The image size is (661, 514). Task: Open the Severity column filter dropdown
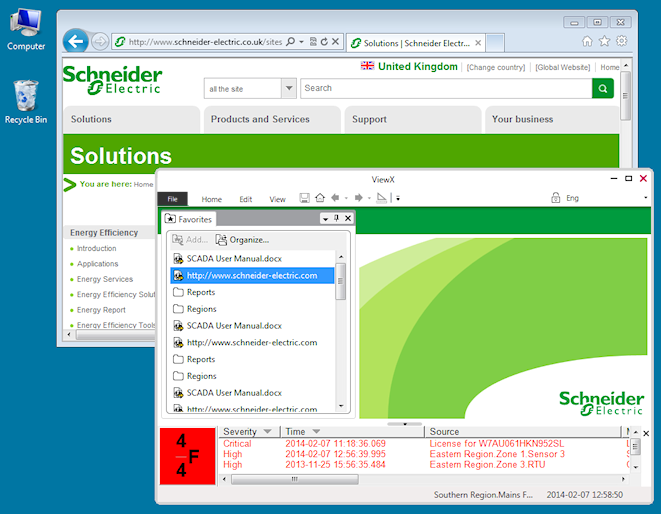(x=268, y=431)
